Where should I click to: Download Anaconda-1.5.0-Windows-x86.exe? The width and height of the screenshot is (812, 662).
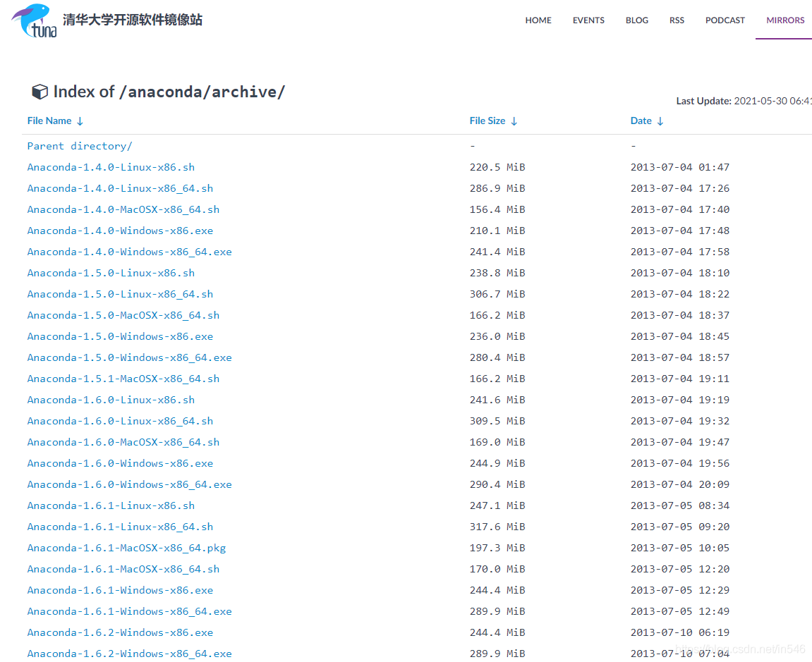click(120, 336)
